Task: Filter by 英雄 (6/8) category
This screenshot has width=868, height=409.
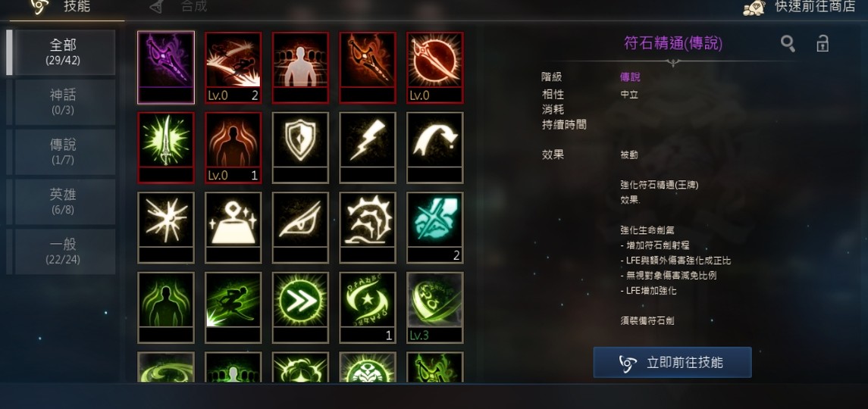Action: 63,201
